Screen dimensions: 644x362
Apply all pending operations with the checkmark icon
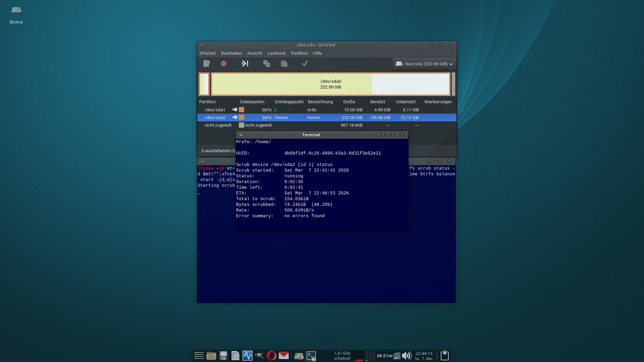[x=305, y=64]
